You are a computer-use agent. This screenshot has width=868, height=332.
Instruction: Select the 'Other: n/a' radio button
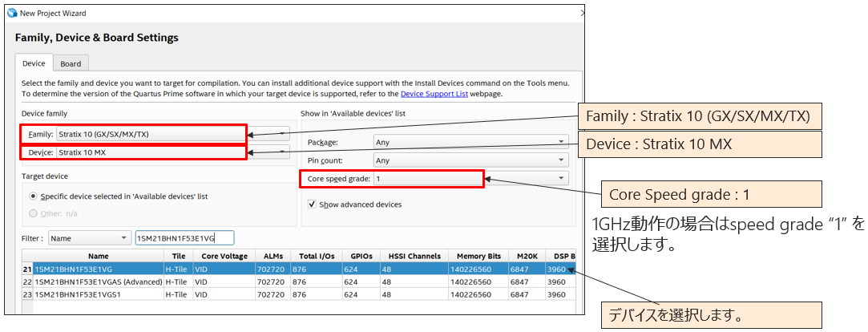click(33, 213)
